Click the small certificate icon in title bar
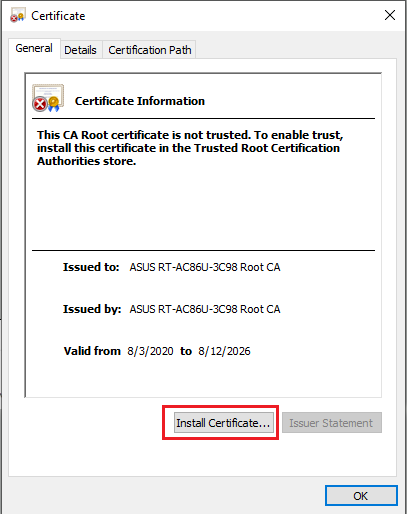Image resolution: width=407 pixels, height=514 pixels. pos(18,15)
